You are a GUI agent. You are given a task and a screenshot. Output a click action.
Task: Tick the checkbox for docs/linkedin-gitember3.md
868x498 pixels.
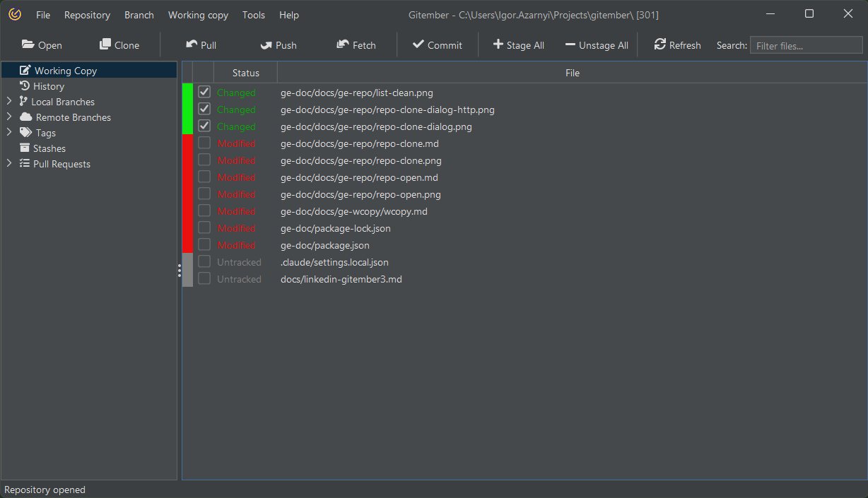[204, 279]
